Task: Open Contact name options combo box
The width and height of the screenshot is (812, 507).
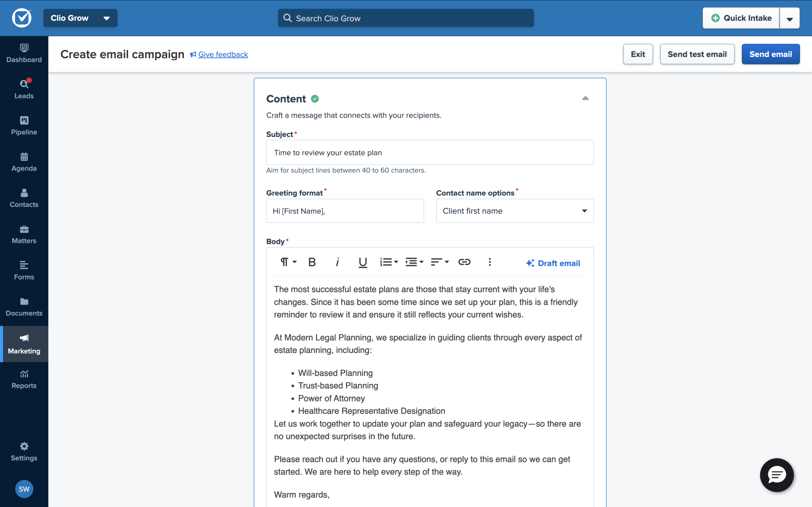Action: [514, 211]
